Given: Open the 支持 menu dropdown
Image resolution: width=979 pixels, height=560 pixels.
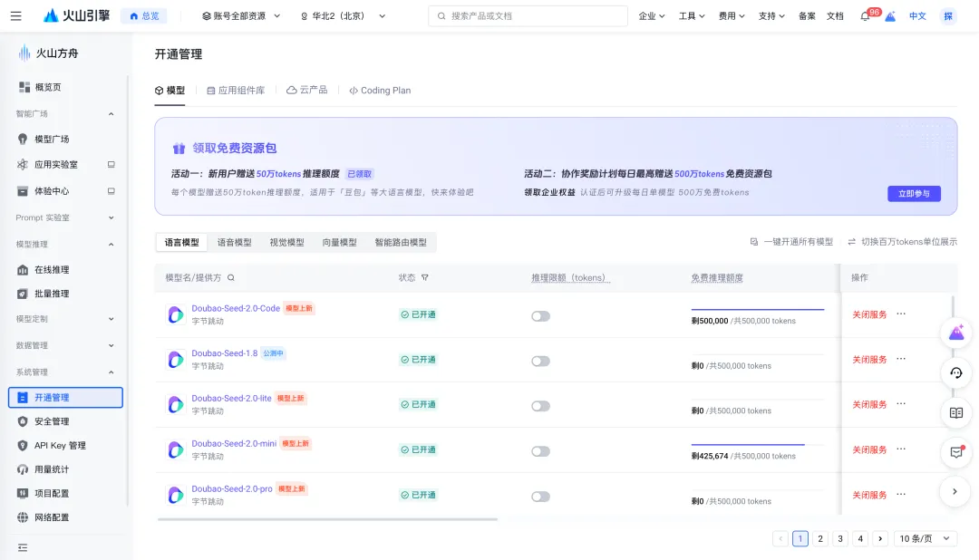Looking at the screenshot, I should (x=771, y=16).
